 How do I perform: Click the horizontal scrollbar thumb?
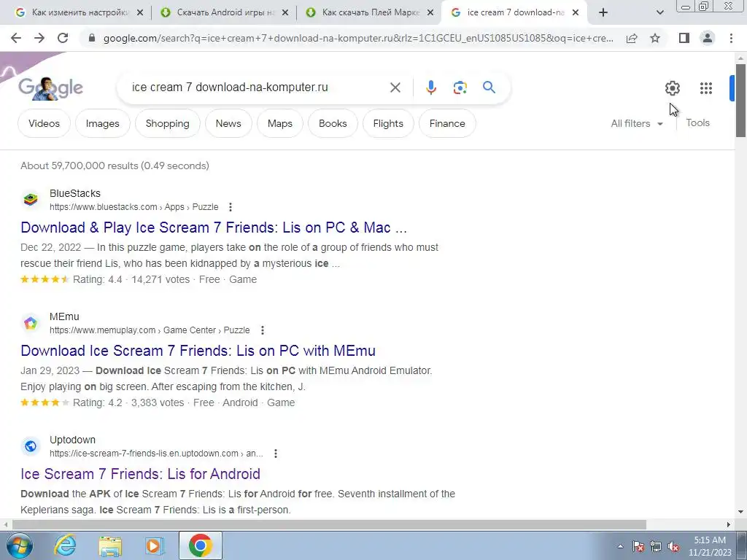point(329,525)
